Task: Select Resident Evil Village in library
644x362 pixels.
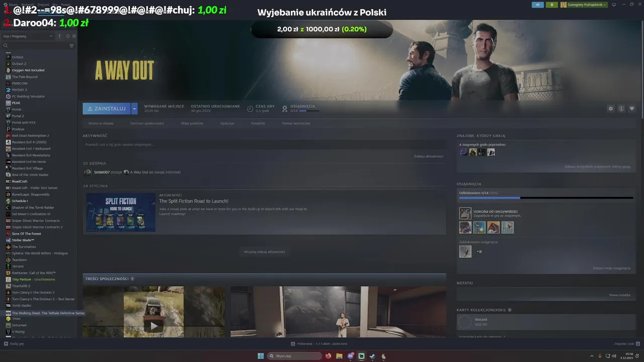Action: [x=27, y=168]
